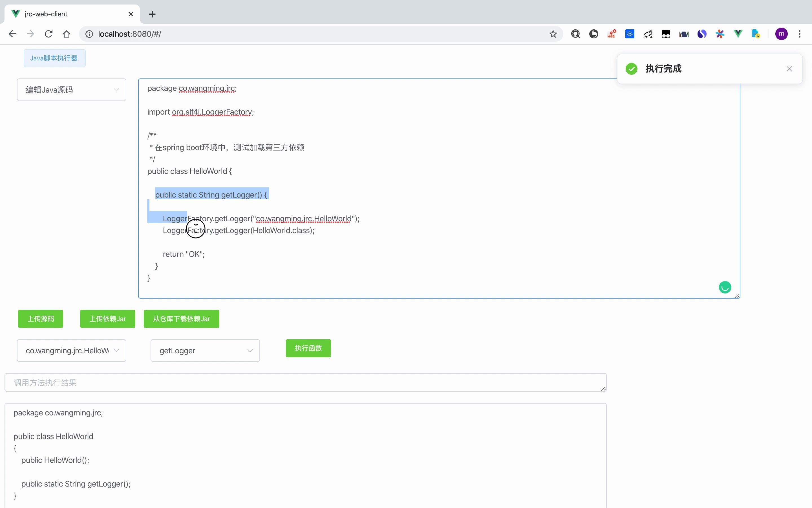Open the red network extension icon
Viewport: 812px width, 508px height.
click(612, 34)
